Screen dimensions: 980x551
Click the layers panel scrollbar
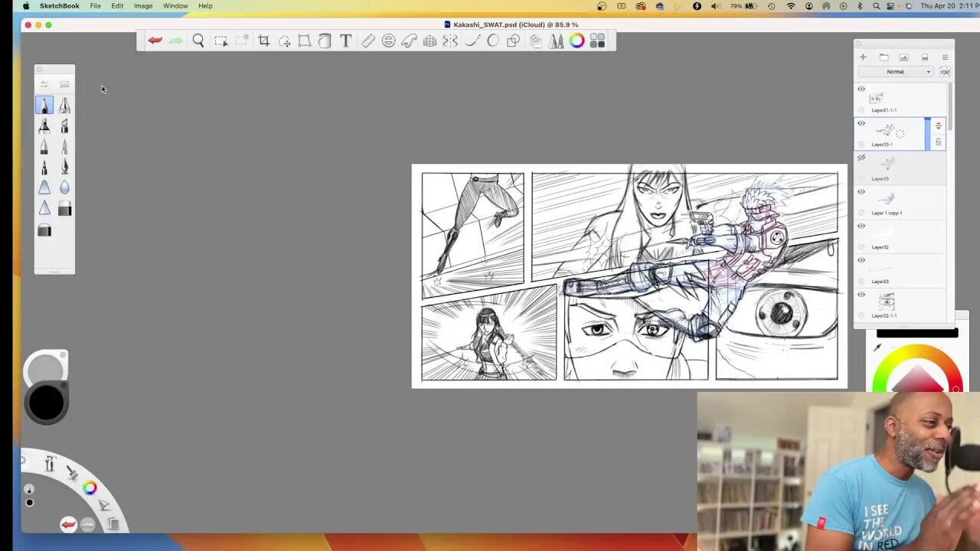tap(950, 107)
